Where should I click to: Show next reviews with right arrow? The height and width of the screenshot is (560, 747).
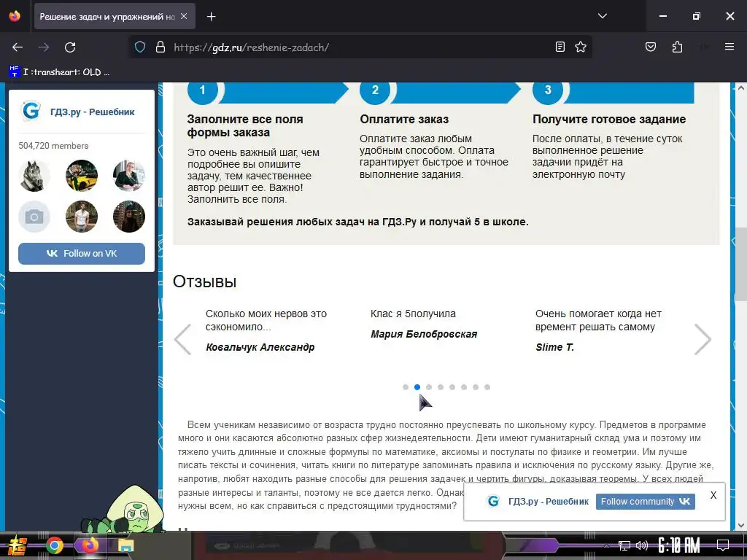coord(703,339)
